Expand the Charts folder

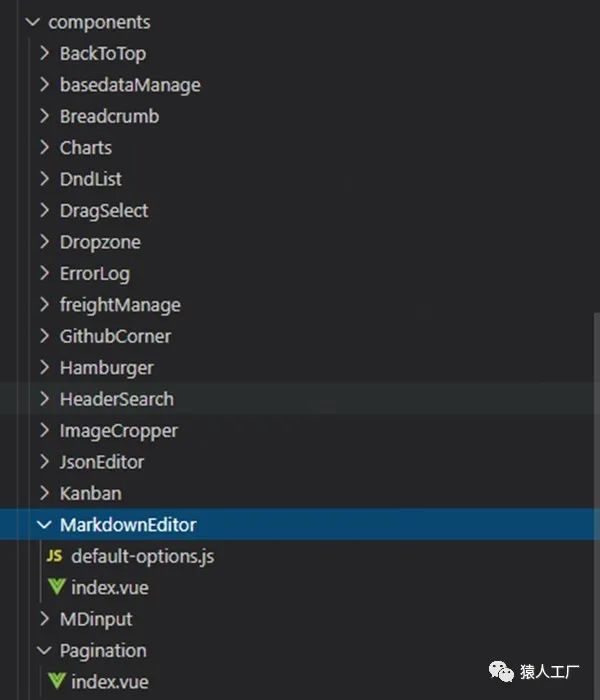[86, 147]
